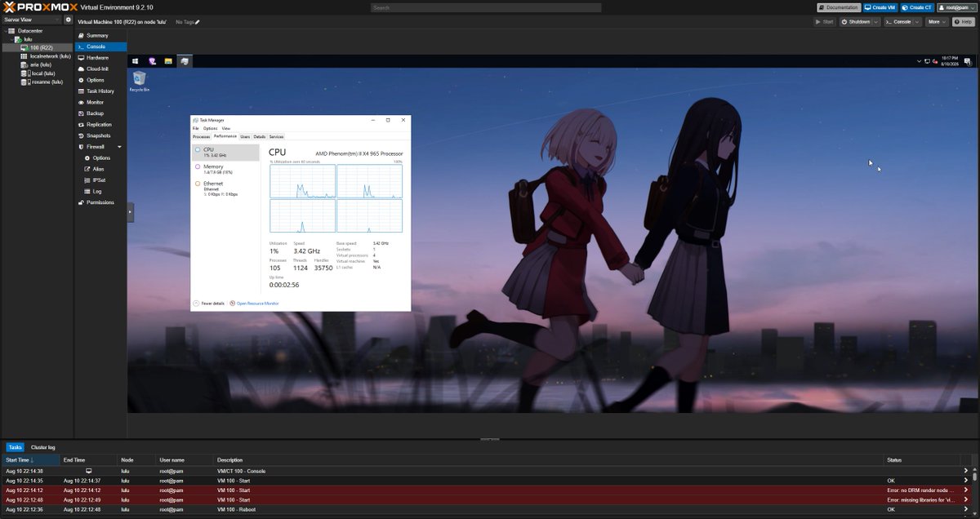Click the Create CT button
Viewport: 980px width, 519px height.
[917, 7]
